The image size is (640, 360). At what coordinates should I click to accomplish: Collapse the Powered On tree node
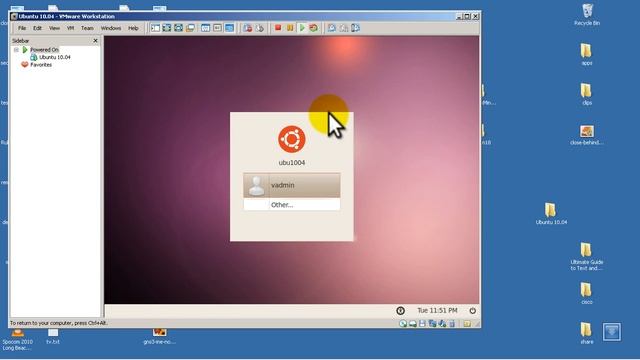click(16, 50)
